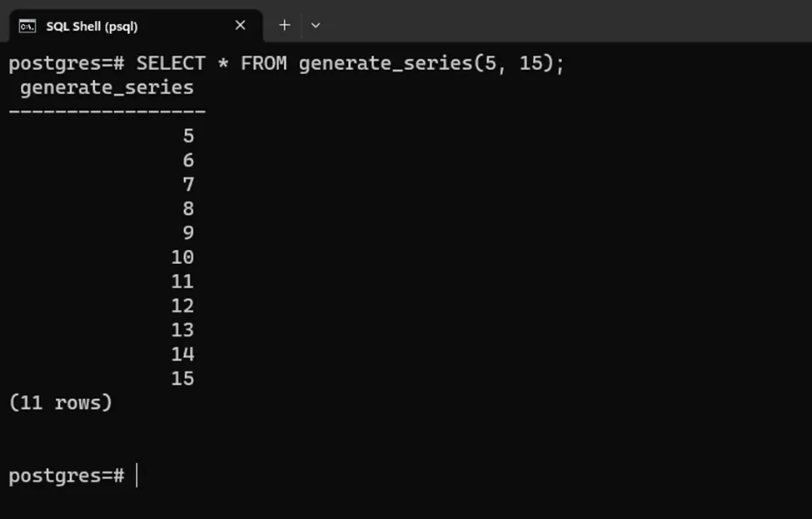Select the SQL Shell (psql) tab title
812x519 pixels.
click(x=92, y=26)
